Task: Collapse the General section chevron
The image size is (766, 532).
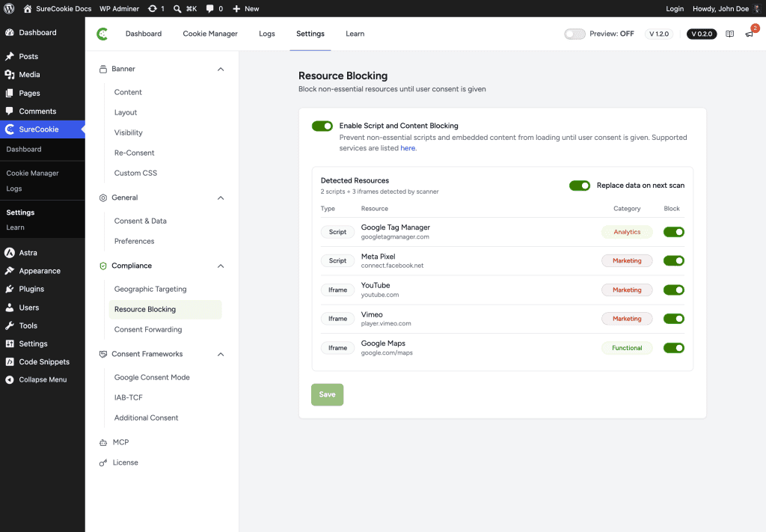Action: (x=221, y=198)
